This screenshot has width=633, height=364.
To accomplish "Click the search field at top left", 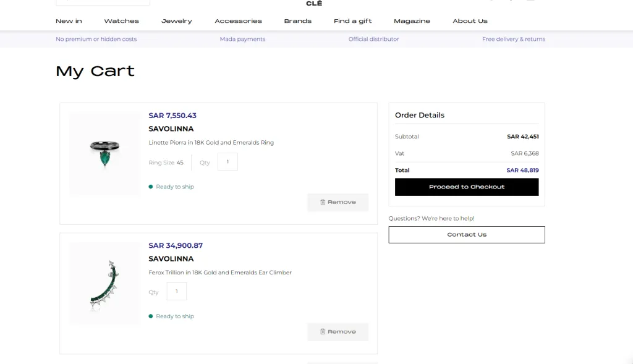I will pyautogui.click(x=103, y=2).
